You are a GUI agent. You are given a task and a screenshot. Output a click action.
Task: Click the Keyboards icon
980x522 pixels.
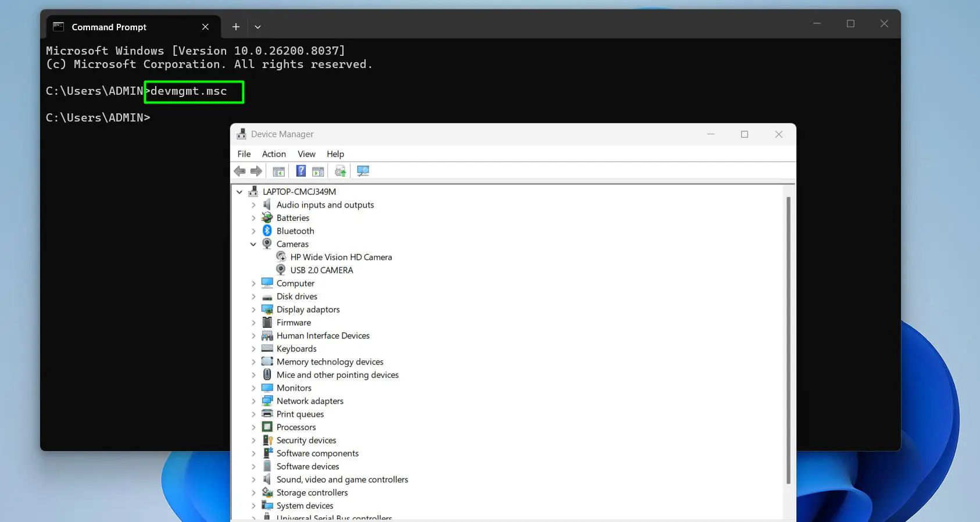coord(267,348)
